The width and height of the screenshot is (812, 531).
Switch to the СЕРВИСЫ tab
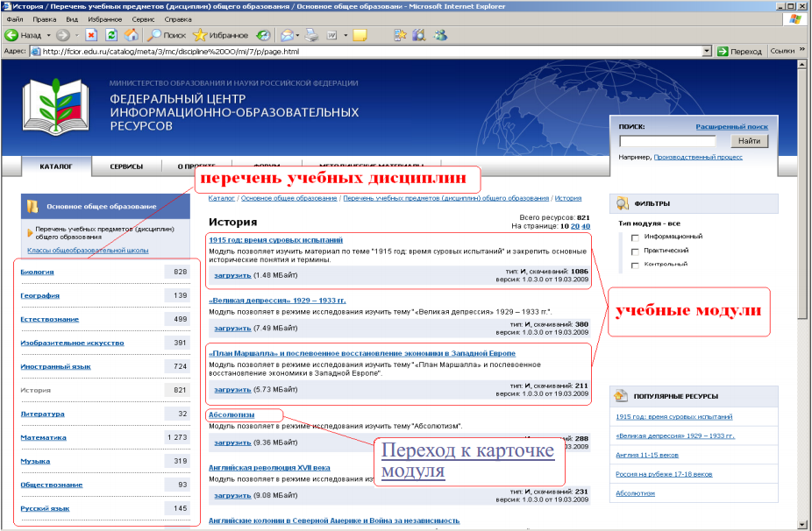click(126, 166)
